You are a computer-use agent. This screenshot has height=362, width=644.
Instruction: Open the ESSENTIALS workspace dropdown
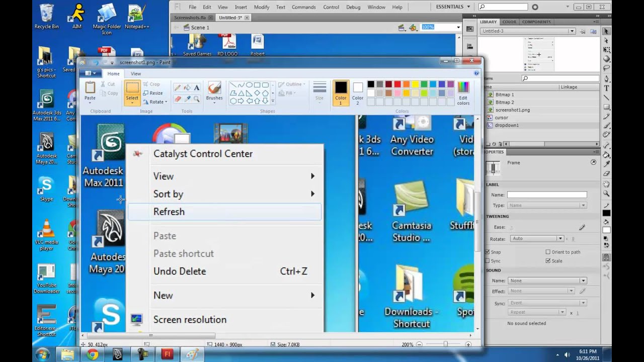click(x=453, y=7)
